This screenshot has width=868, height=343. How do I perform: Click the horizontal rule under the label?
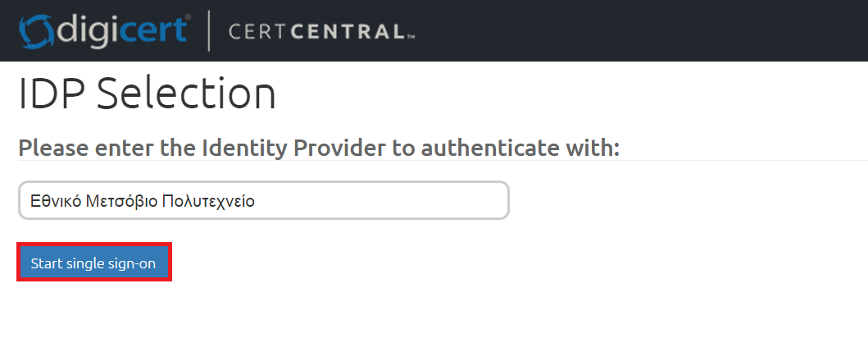[443, 161]
